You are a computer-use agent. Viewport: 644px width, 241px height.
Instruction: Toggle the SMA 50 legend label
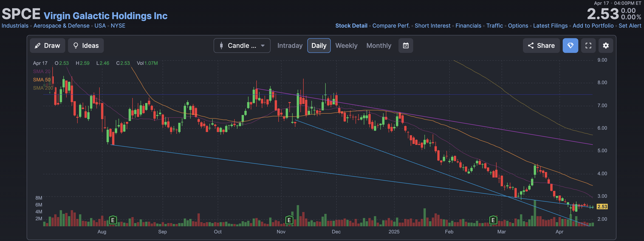tap(42, 80)
